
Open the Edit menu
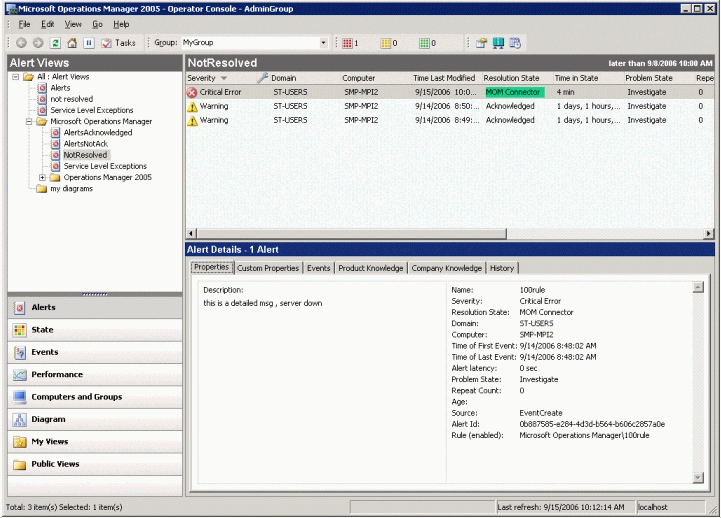click(x=47, y=24)
